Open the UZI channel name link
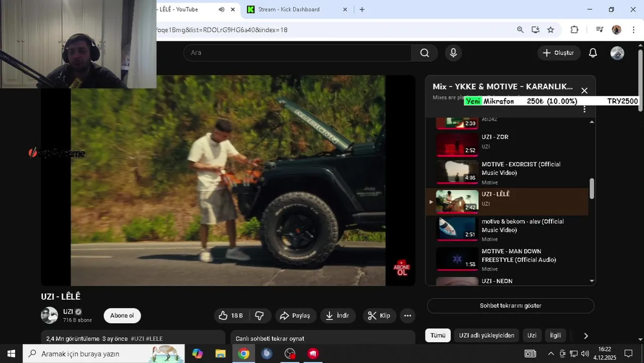This screenshot has width=644, height=363. click(68, 312)
